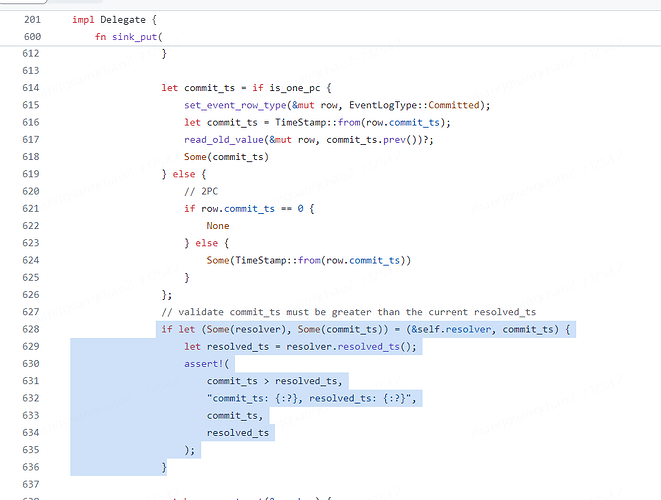The height and width of the screenshot is (500, 661).
Task: Click line number 600 in sticky header
Action: (x=32, y=37)
